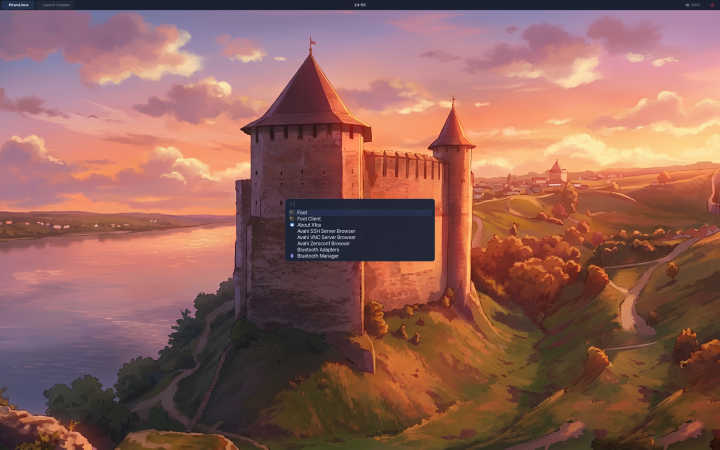
Task: Launch Foot Client from the list
Action: point(360,219)
